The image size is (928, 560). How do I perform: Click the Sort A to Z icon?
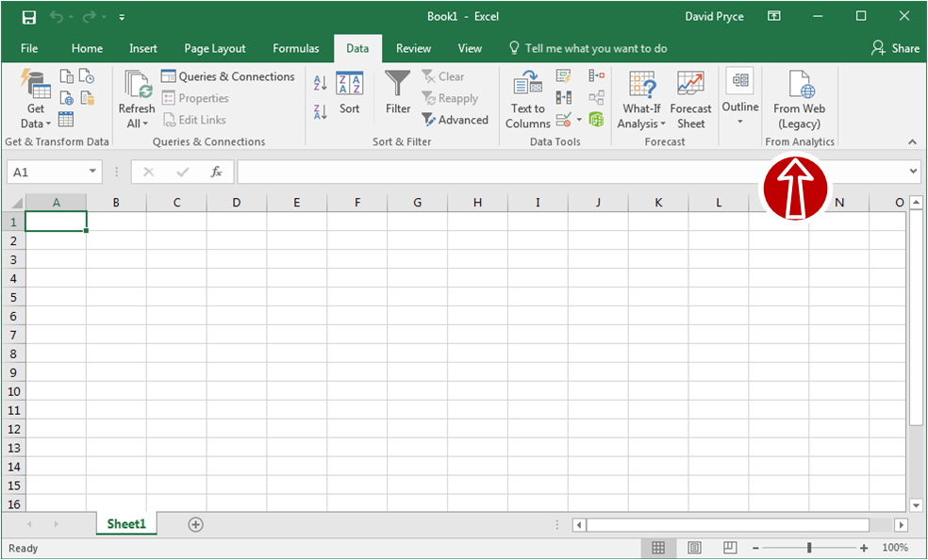click(x=320, y=84)
